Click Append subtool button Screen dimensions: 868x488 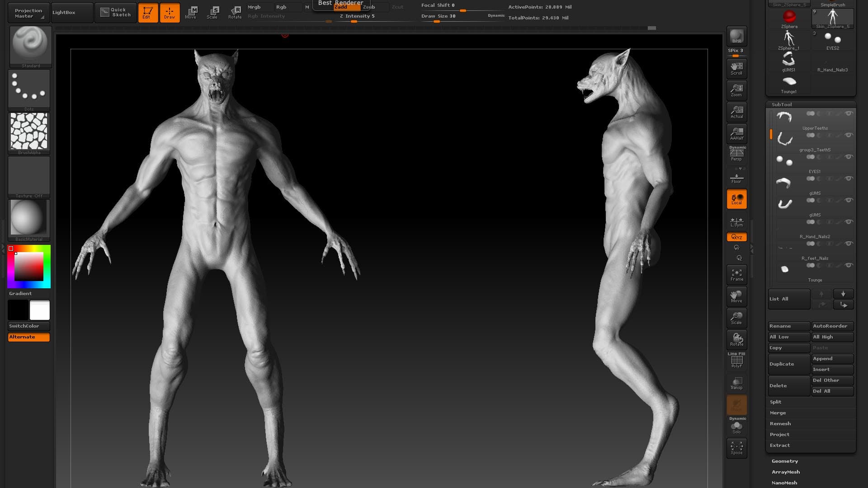coord(832,359)
